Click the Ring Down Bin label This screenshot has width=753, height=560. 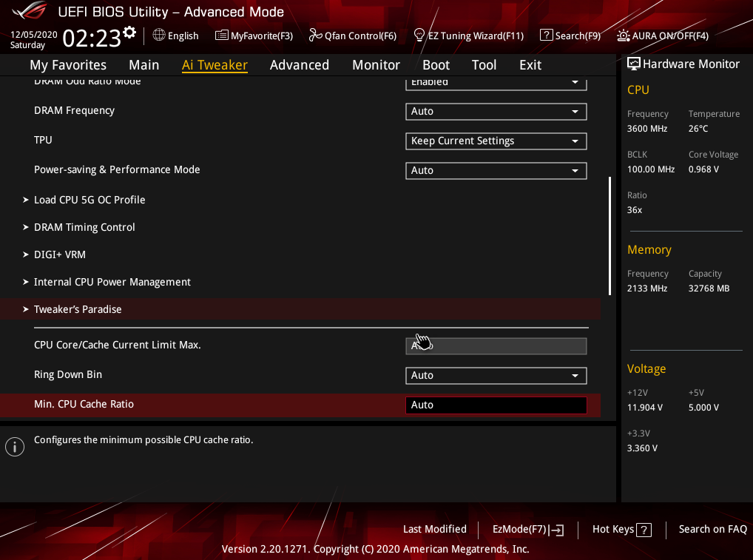point(68,374)
